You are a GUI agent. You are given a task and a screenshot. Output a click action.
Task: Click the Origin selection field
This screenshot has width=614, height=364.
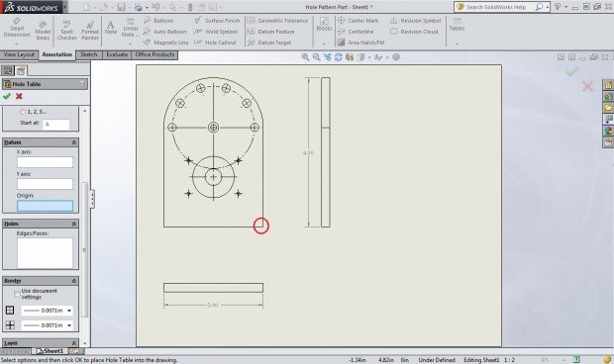point(45,206)
